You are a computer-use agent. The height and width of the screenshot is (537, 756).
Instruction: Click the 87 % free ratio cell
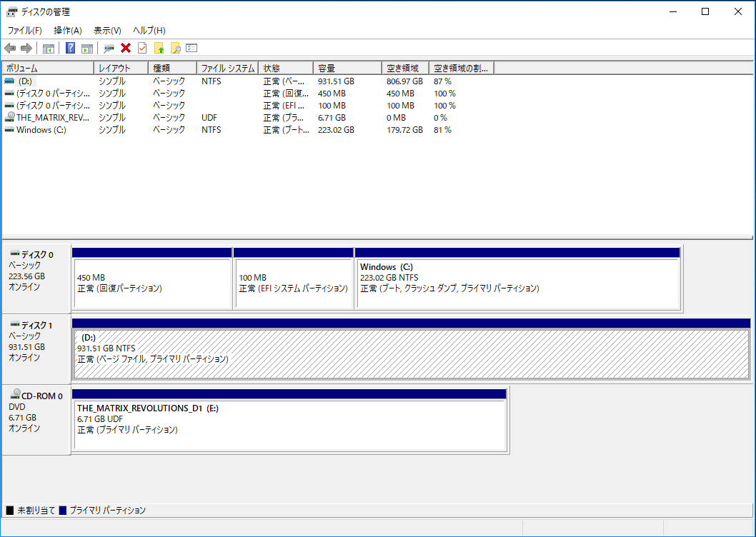click(x=442, y=81)
